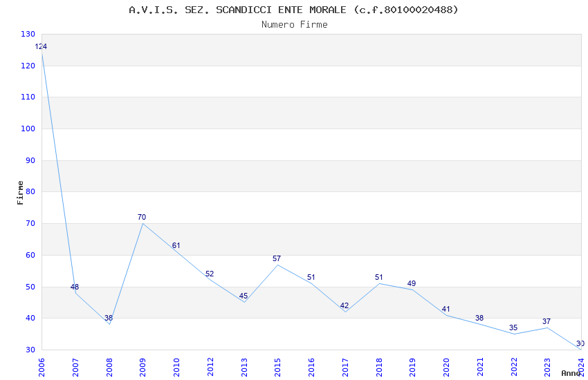The image size is (588, 380).
Task: Click the chart title mentioning SCANDICCI ENTE MORALE
Action: tap(293, 10)
